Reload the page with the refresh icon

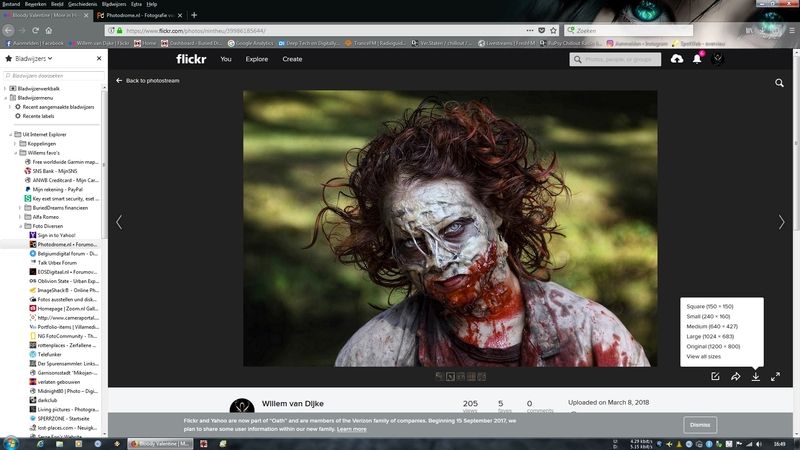click(35, 31)
